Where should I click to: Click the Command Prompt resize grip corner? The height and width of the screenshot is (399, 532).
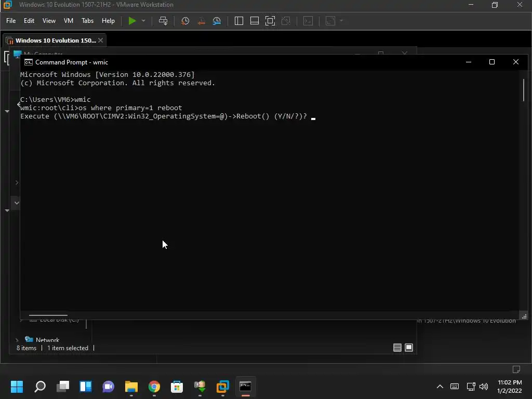click(x=524, y=316)
